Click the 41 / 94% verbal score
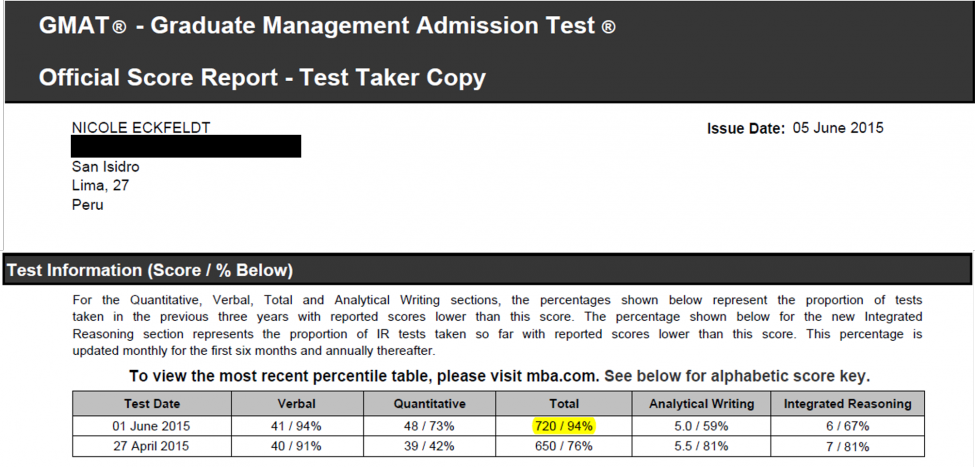Viewport: 975px width, 467px height. [297, 425]
